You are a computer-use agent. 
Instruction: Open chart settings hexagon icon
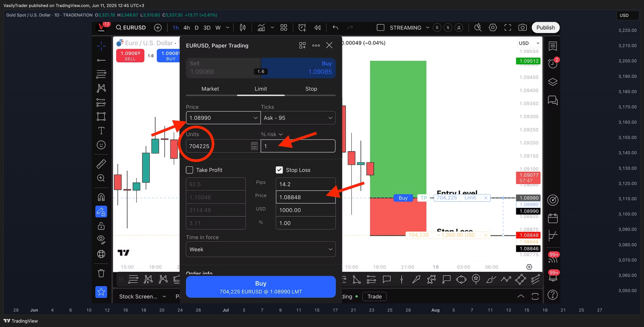(493, 28)
